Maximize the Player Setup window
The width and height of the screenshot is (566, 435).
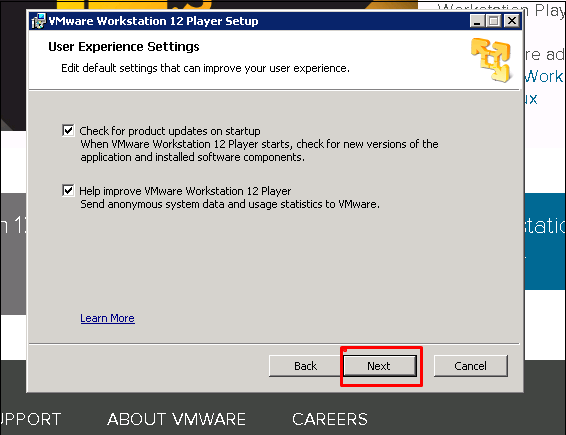(x=493, y=21)
